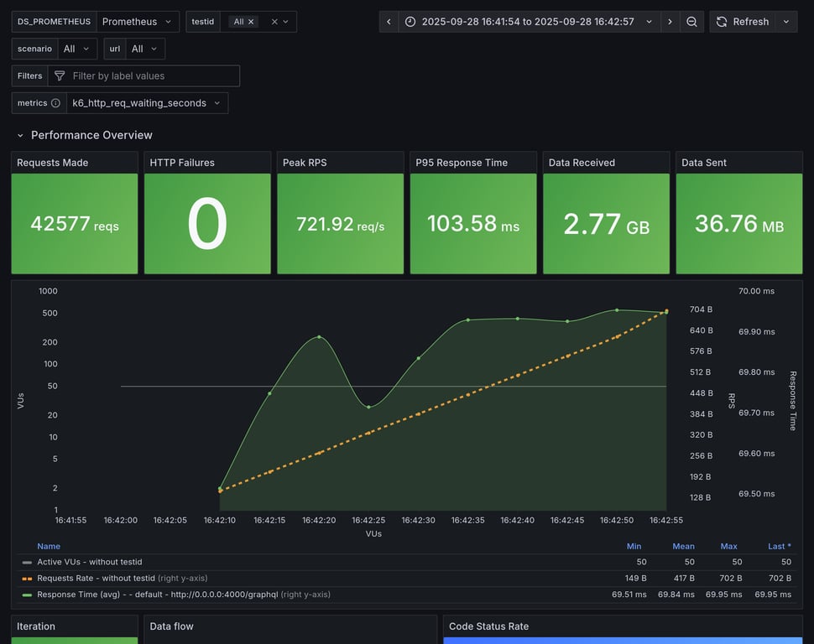
Task: Open the time range picker clock
Action: [x=410, y=22]
